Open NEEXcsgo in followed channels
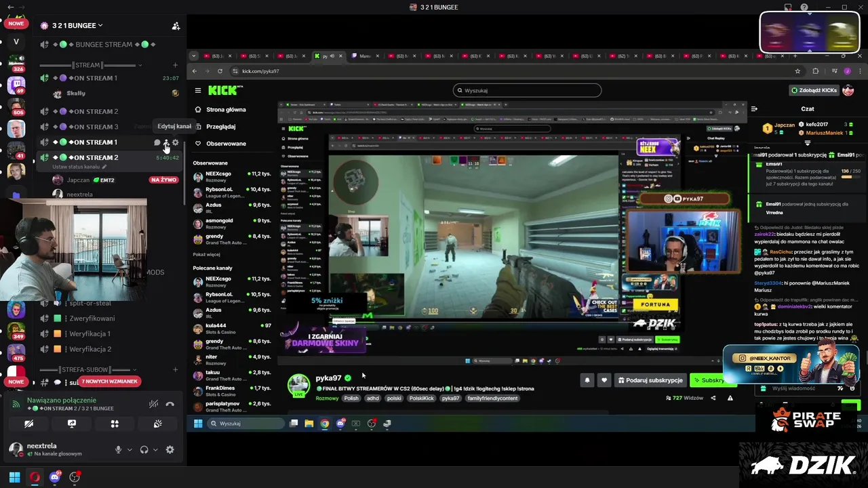The height and width of the screenshot is (488, 868). [x=232, y=176]
